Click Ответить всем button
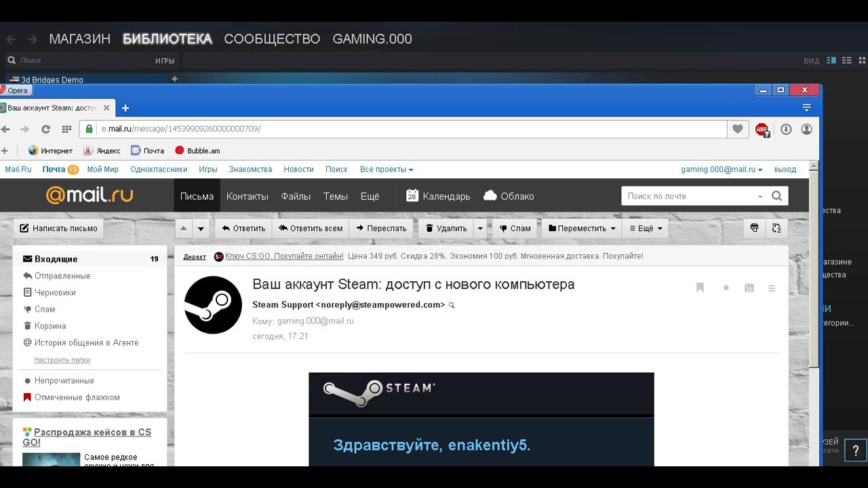This screenshot has height=488, width=868. (x=311, y=228)
